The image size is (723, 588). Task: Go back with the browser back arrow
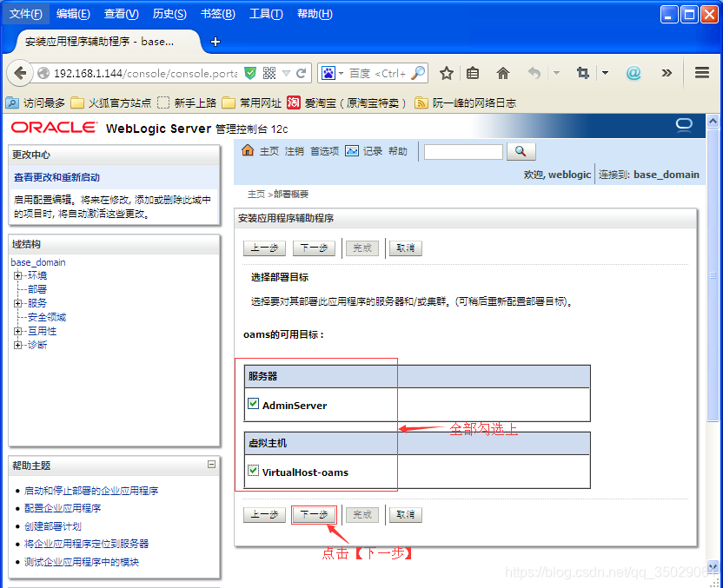point(20,73)
